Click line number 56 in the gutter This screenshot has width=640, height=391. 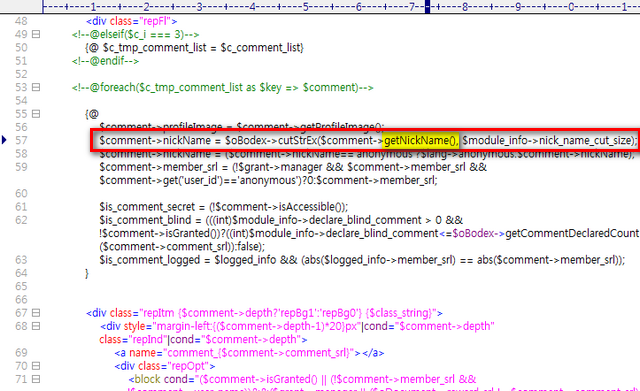tap(21, 127)
